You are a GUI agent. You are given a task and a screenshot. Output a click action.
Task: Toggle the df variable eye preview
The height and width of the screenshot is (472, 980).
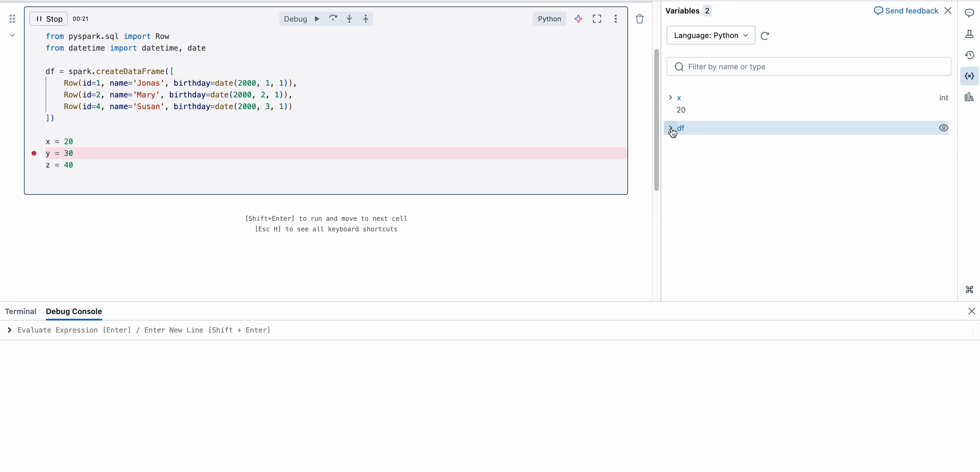[943, 128]
